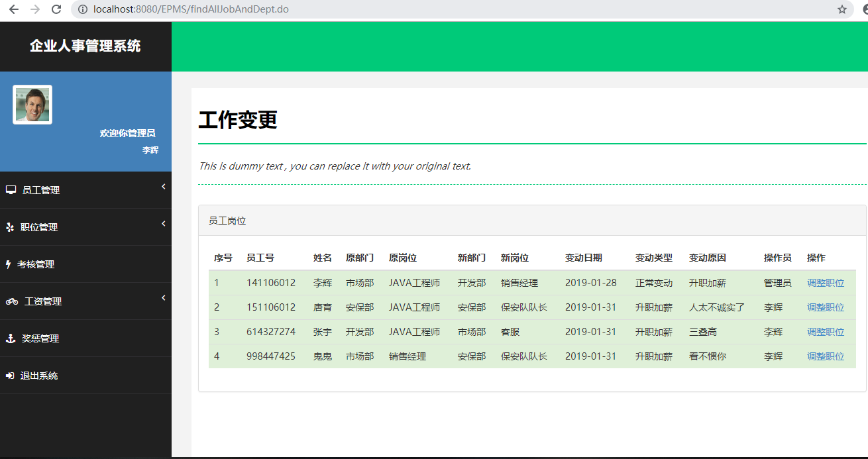This screenshot has width=868, height=459.
Task: Reload the page with refresh icon
Action: [x=56, y=9]
